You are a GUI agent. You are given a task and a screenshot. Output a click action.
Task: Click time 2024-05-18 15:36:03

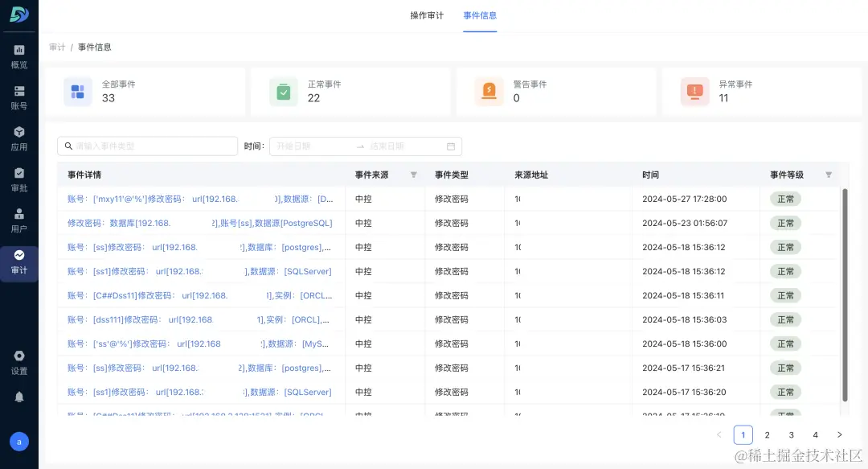coord(684,319)
